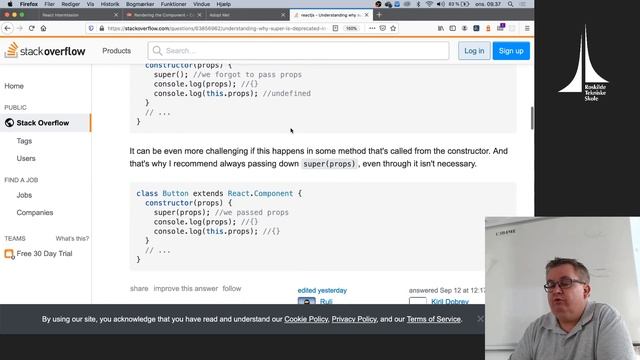Open Tags in left sidebar
The image size is (640, 360).
[24, 141]
